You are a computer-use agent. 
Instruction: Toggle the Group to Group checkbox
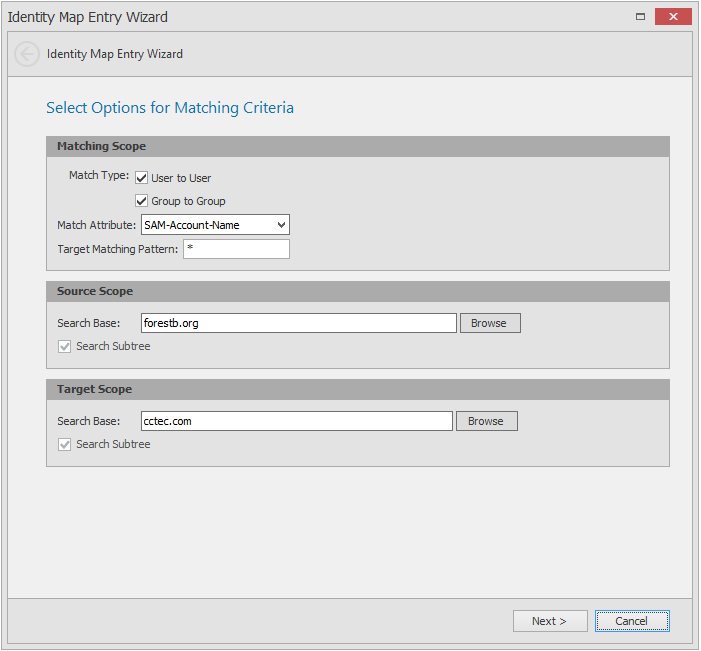pyautogui.click(x=142, y=201)
